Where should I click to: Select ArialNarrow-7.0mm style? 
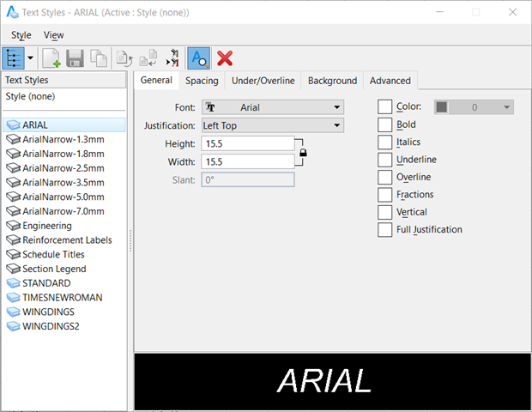63,211
